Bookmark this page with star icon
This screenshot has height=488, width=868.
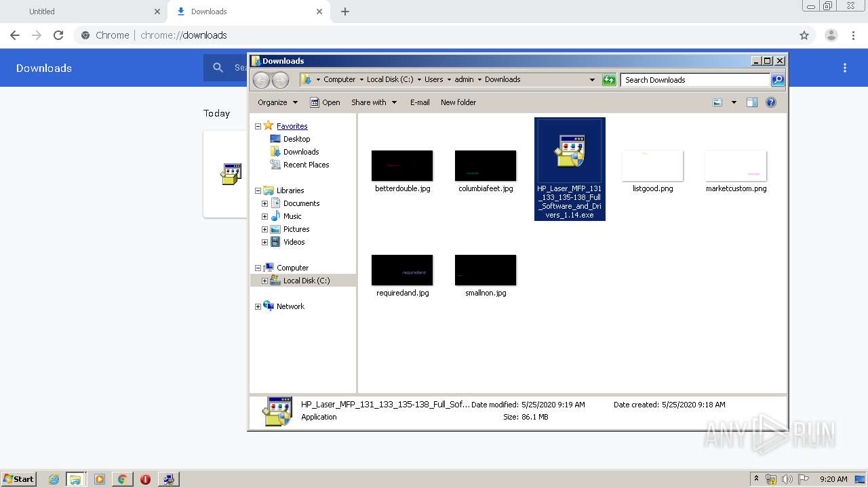[804, 35]
